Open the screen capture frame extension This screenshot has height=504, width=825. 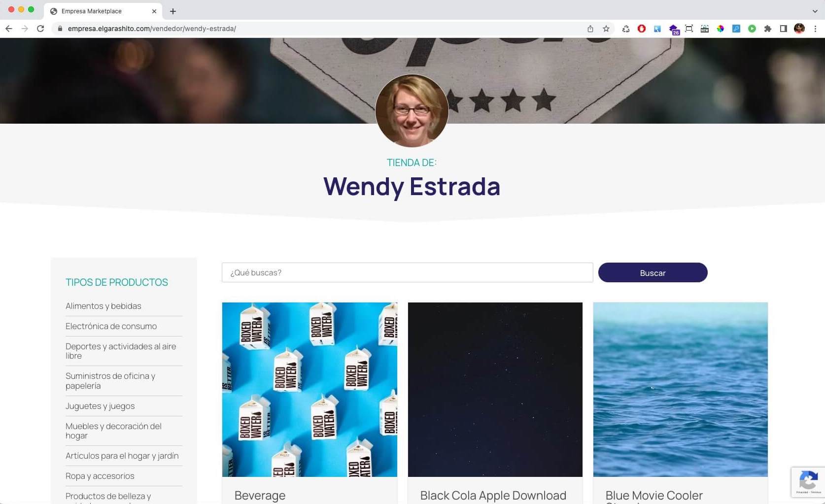(x=689, y=29)
